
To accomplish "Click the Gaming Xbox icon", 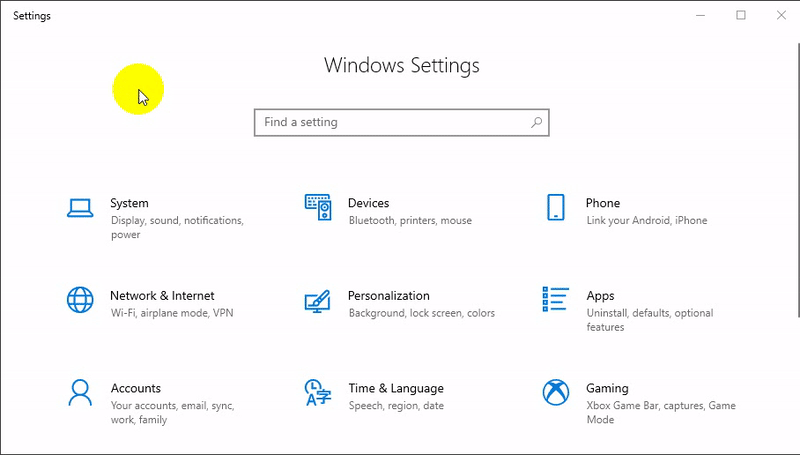I will [x=555, y=392].
